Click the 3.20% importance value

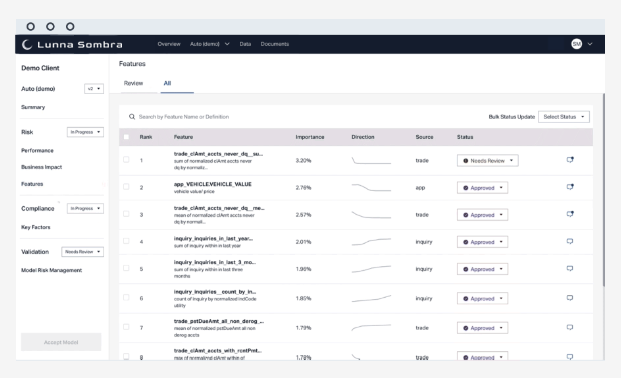pyautogui.click(x=303, y=160)
